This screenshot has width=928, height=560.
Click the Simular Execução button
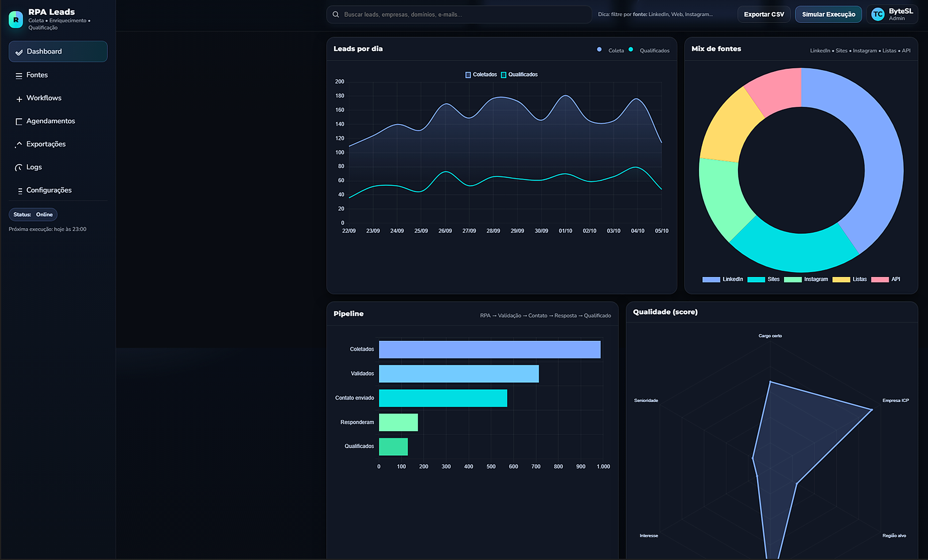pos(828,14)
